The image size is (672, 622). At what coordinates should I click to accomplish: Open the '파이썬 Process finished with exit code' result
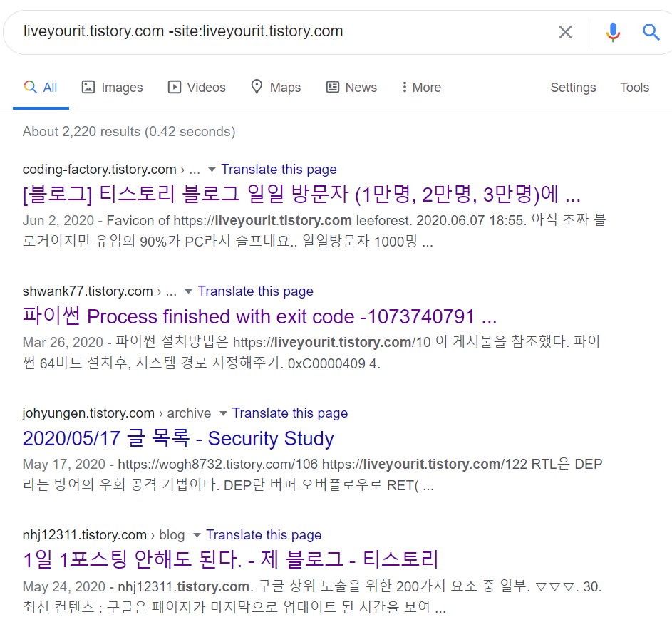pyautogui.click(x=259, y=316)
